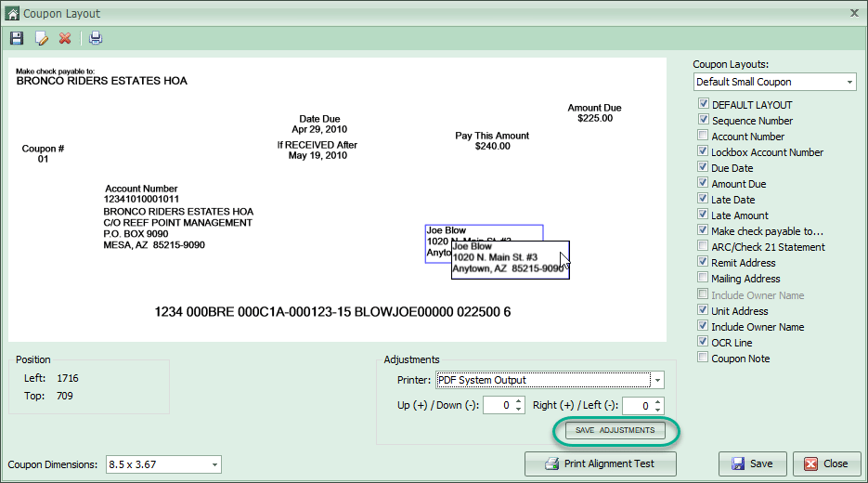The height and width of the screenshot is (483, 868).
Task: Uncheck the Sequence Number checkbox
Action: (x=703, y=120)
